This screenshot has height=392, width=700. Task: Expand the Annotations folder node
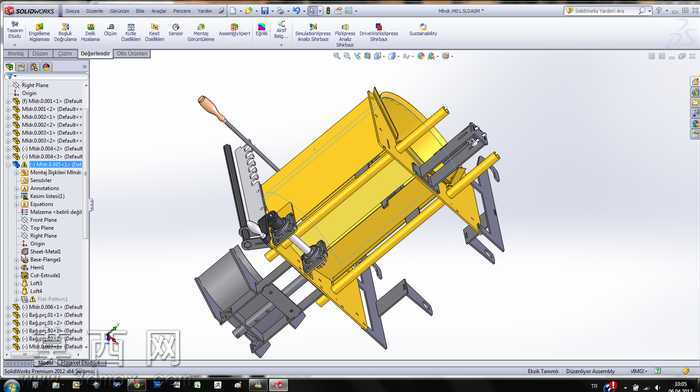(x=17, y=188)
